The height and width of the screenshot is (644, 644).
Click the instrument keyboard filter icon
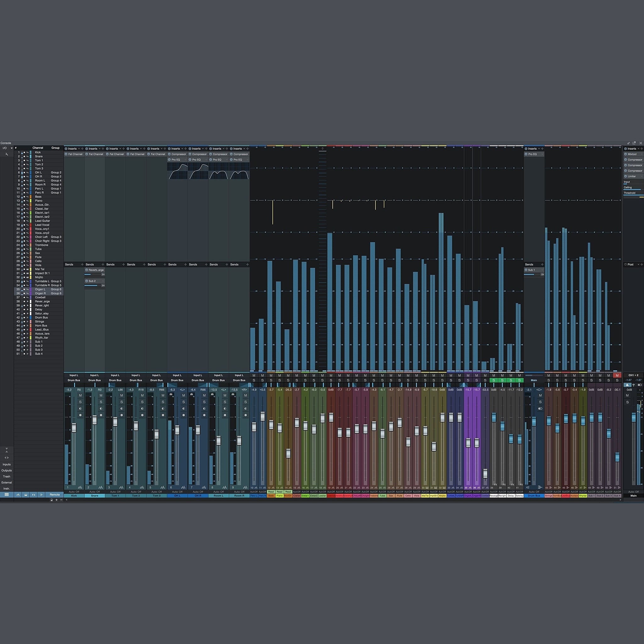(26, 495)
